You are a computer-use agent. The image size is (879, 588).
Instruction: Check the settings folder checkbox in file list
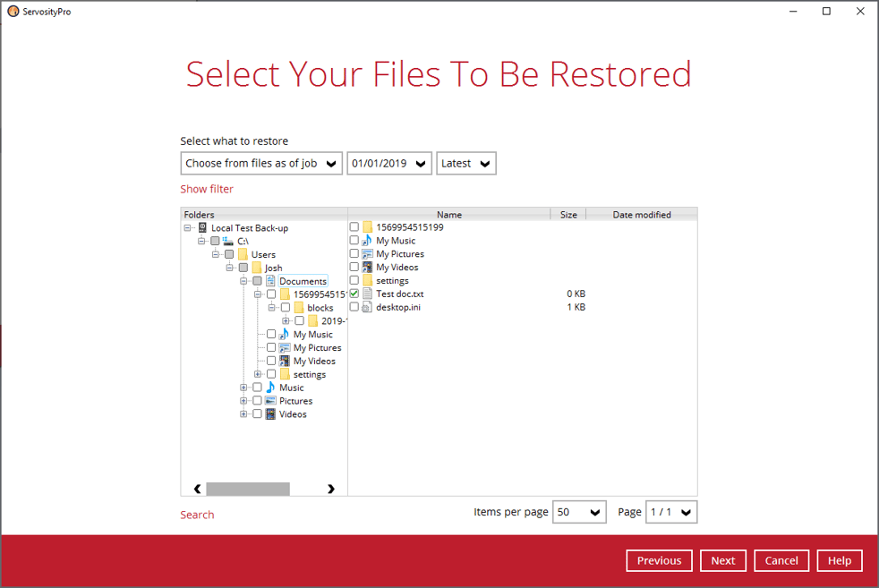(x=354, y=280)
